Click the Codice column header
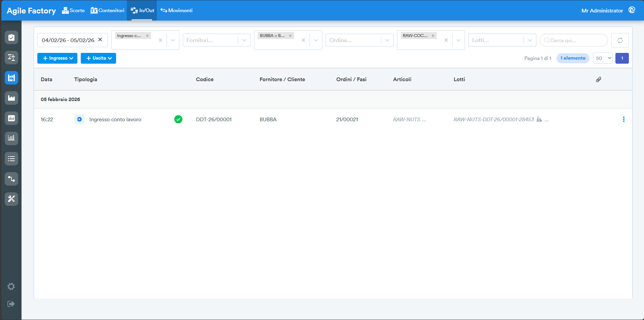Viewport: 644px width, 320px height. pos(205,79)
